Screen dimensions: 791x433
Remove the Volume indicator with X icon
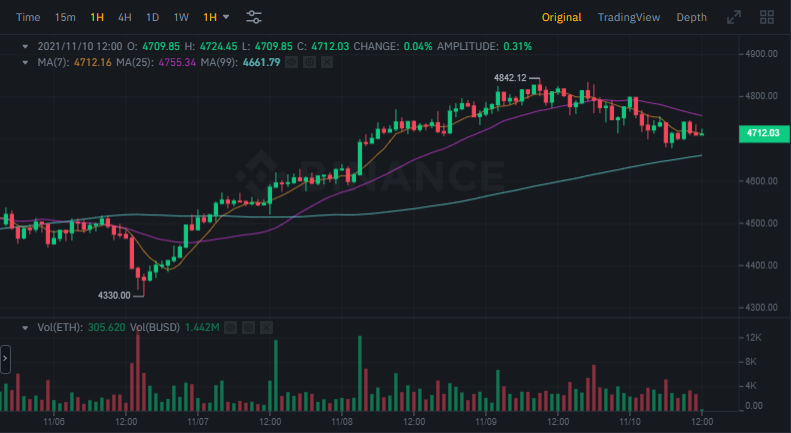point(266,327)
